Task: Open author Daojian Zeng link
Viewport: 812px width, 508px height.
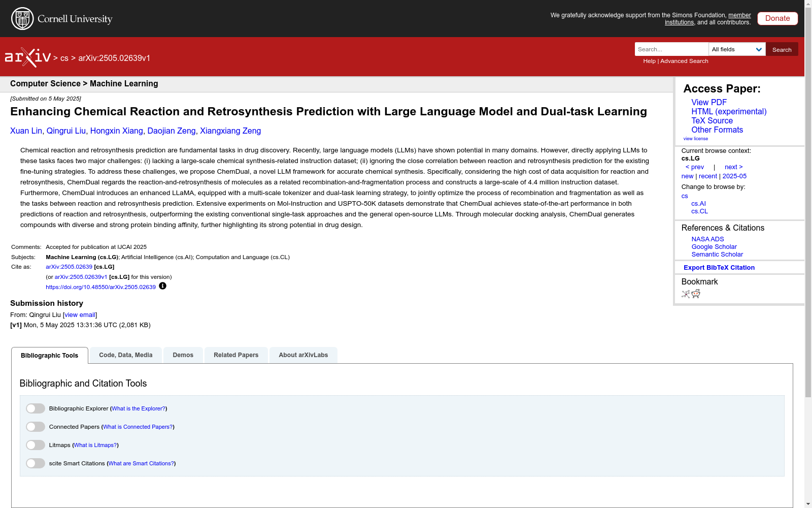Action: (172, 131)
